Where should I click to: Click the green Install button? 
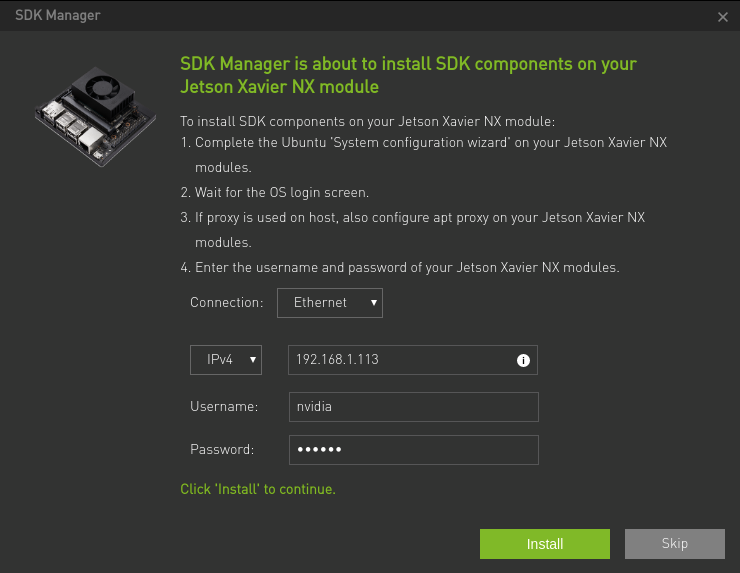[545, 544]
